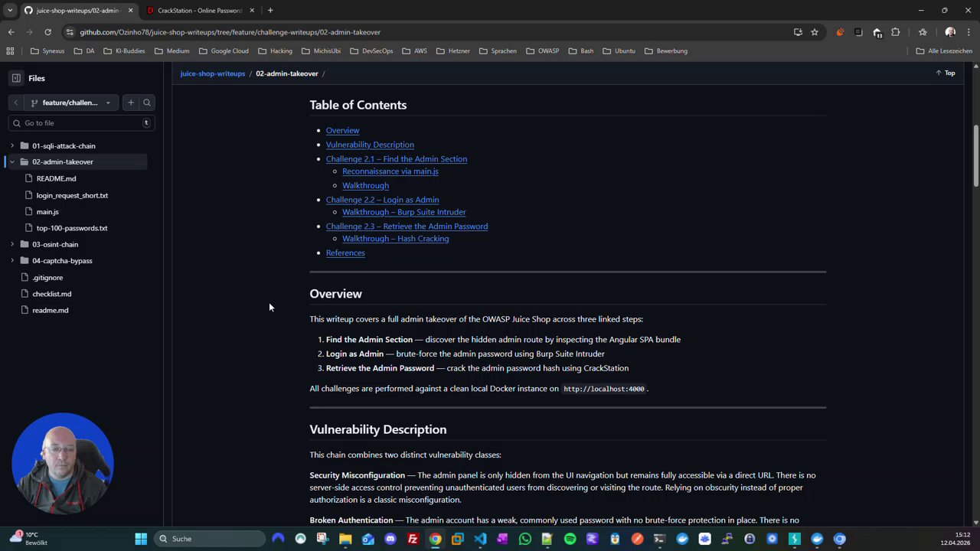The height and width of the screenshot is (551, 980).
Task: Open the root readme.md file
Action: pyautogui.click(x=50, y=311)
